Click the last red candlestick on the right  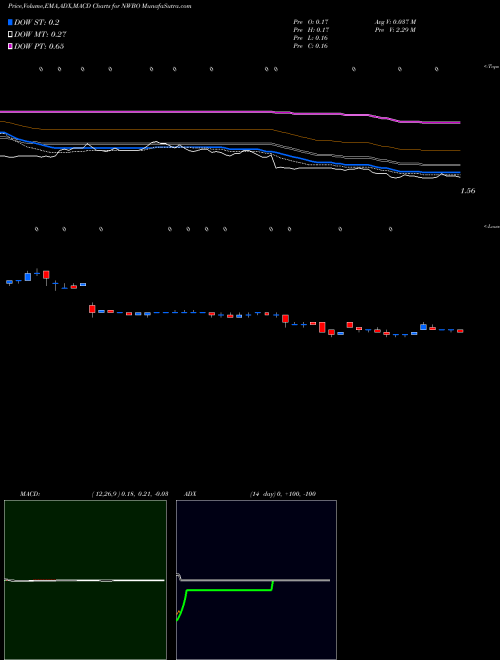(x=460, y=331)
